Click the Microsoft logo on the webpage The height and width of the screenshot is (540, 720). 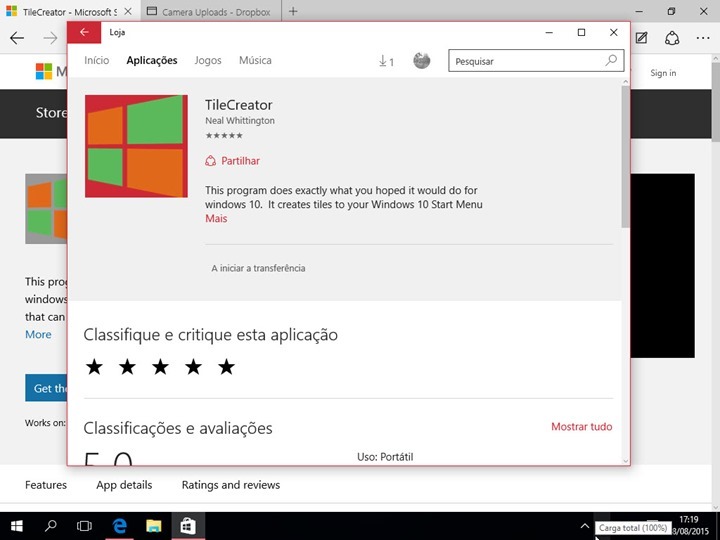44,72
